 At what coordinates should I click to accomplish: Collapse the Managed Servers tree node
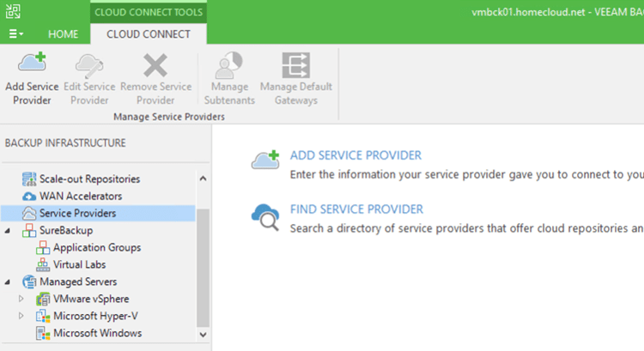point(8,282)
